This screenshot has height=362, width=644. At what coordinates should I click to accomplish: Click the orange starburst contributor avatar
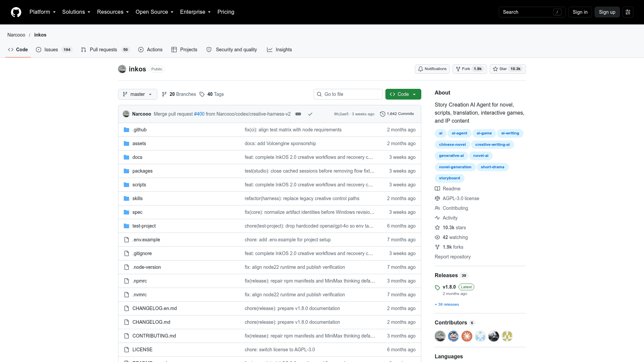coord(467,336)
